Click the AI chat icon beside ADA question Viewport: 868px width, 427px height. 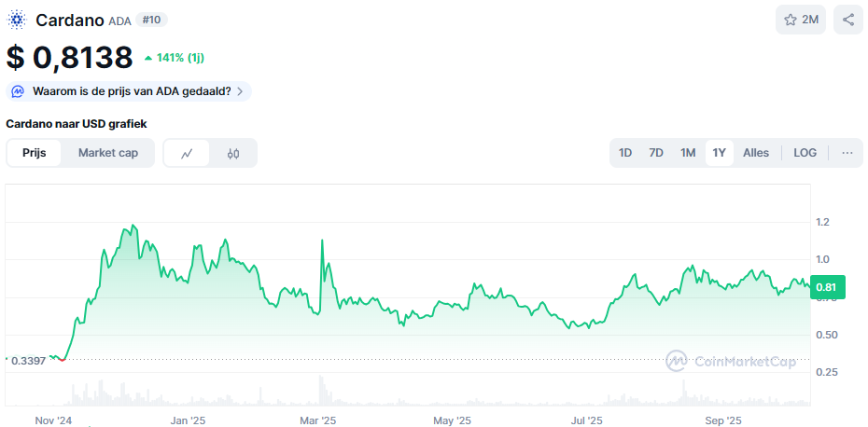point(18,91)
